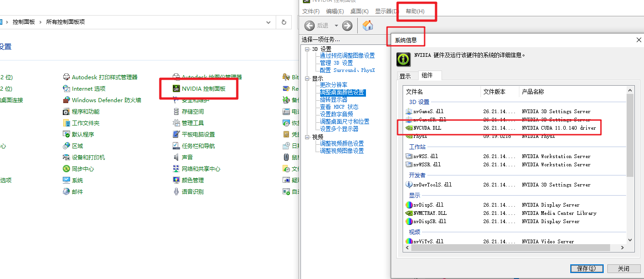Open 配置 Surround、PhysX link

tap(347, 70)
